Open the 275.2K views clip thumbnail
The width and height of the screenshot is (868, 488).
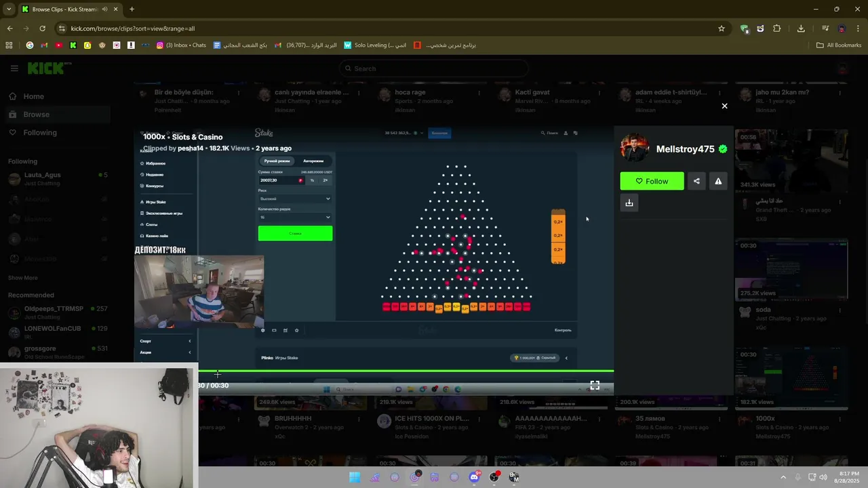click(x=791, y=270)
